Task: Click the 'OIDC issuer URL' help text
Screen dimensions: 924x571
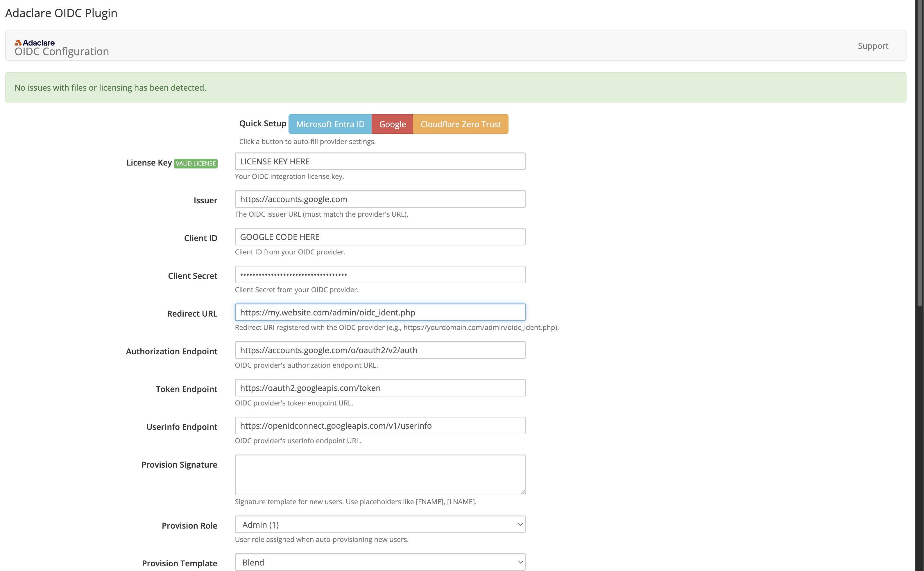Action: [321, 214]
